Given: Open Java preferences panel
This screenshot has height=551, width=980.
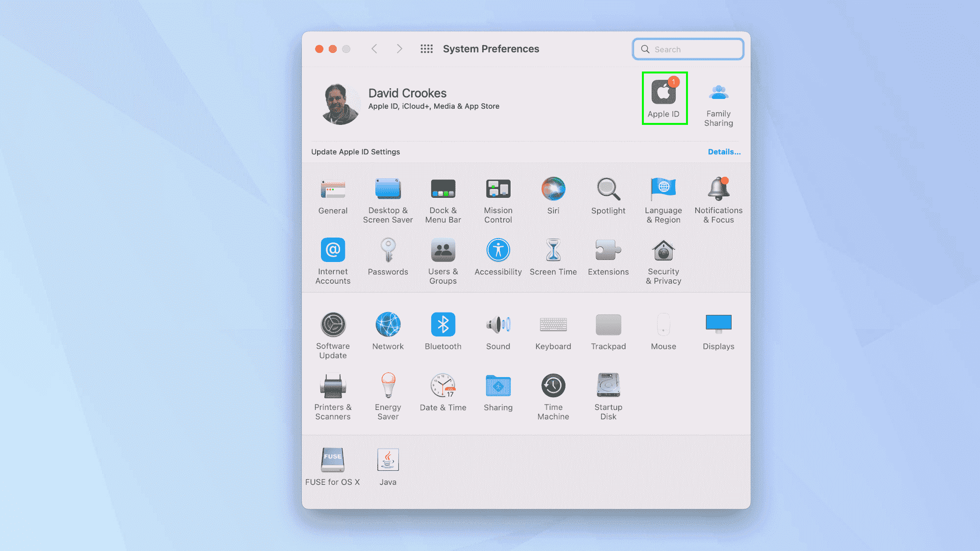Looking at the screenshot, I should click(x=388, y=460).
